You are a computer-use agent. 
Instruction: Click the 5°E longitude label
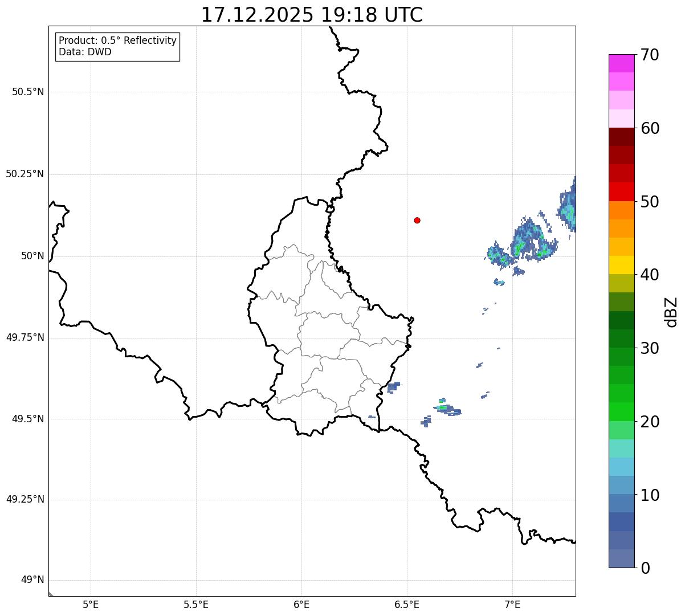coord(91,605)
